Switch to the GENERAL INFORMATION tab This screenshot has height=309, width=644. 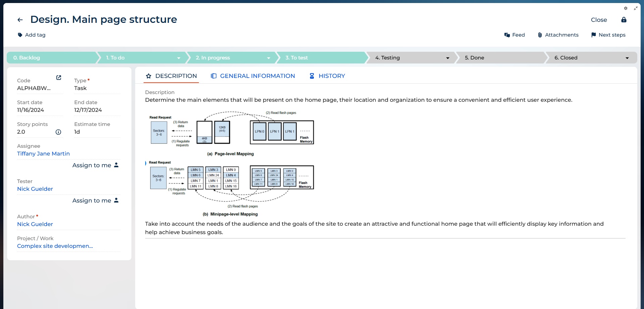point(253,76)
